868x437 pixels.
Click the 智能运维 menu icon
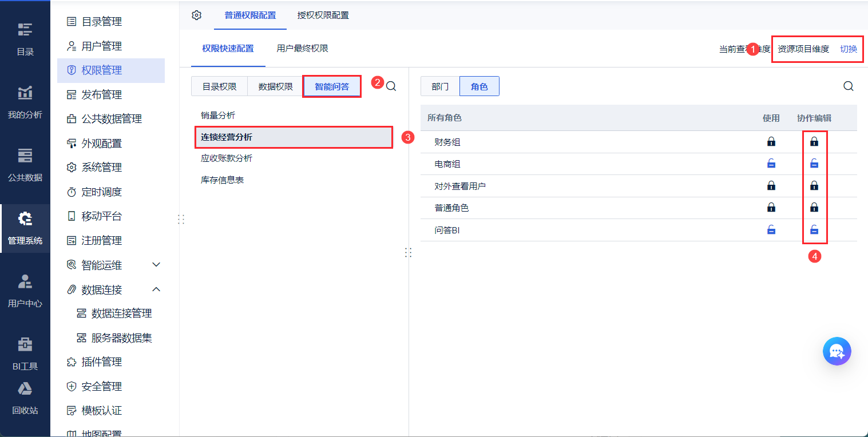coord(72,265)
